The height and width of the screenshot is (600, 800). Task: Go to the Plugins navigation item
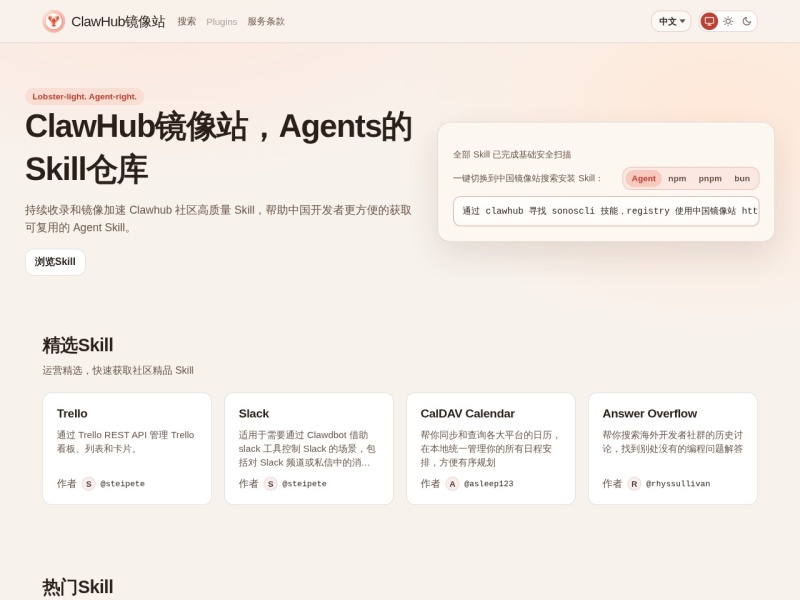221,22
